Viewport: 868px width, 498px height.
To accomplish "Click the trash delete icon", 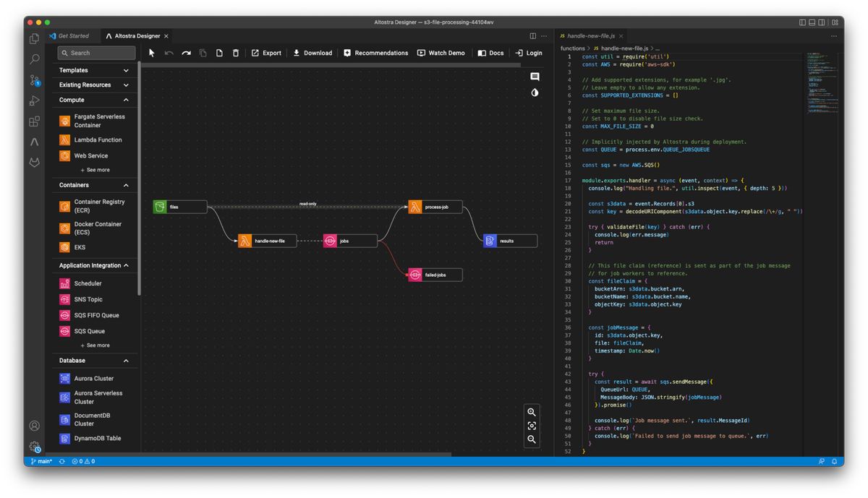I will tap(236, 53).
